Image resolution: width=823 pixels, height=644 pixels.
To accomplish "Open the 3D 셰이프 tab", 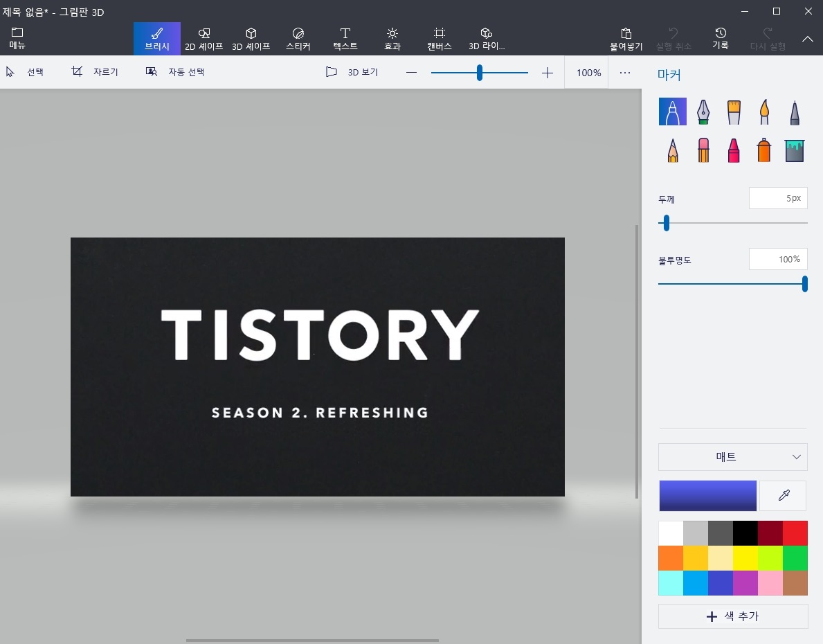I will click(x=251, y=39).
